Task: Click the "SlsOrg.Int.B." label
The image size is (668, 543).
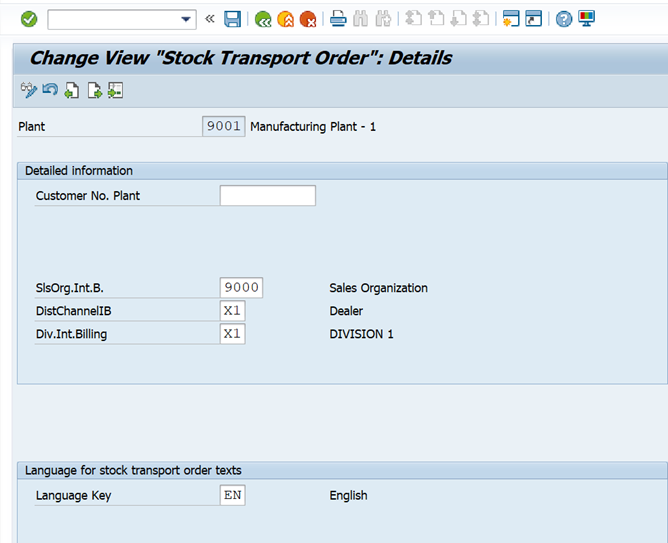Action: (69, 288)
